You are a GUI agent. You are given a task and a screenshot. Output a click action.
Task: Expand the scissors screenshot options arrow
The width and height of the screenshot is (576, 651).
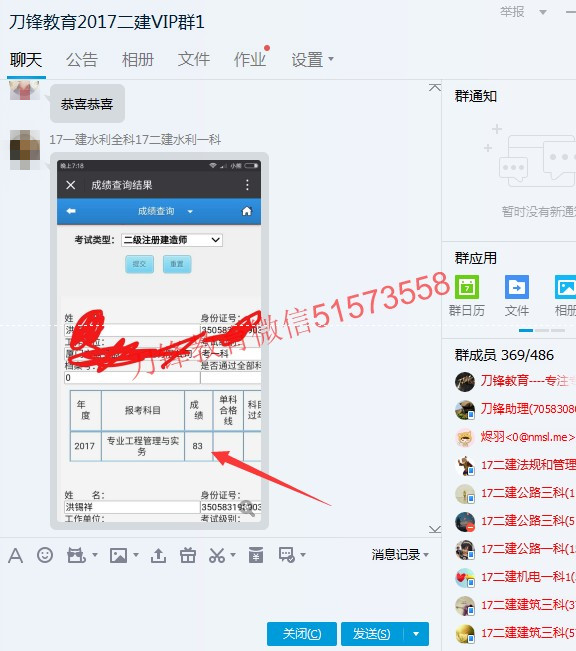click(233, 555)
